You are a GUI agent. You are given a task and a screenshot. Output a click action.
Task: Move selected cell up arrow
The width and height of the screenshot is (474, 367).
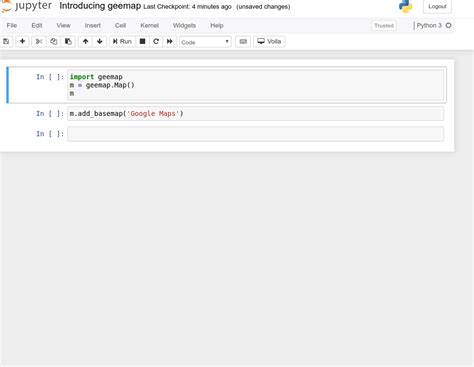[85, 41]
